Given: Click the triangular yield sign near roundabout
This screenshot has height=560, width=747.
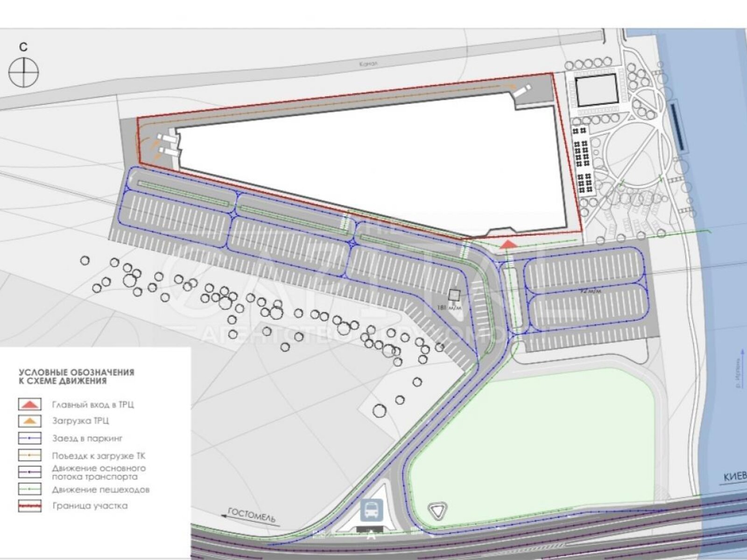Looking at the screenshot, I should click(x=437, y=511).
